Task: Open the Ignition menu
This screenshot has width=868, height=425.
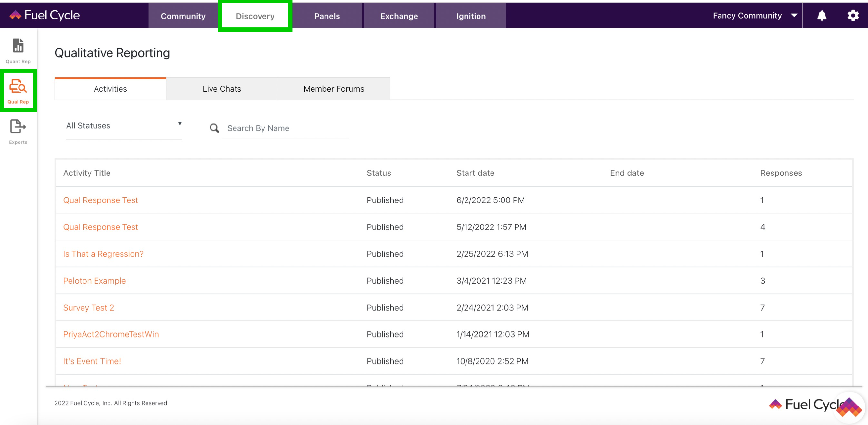Action: click(x=471, y=16)
